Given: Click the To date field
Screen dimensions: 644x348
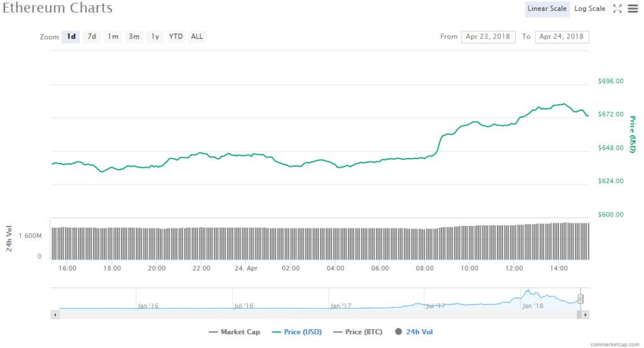Looking at the screenshot, I should [x=562, y=36].
